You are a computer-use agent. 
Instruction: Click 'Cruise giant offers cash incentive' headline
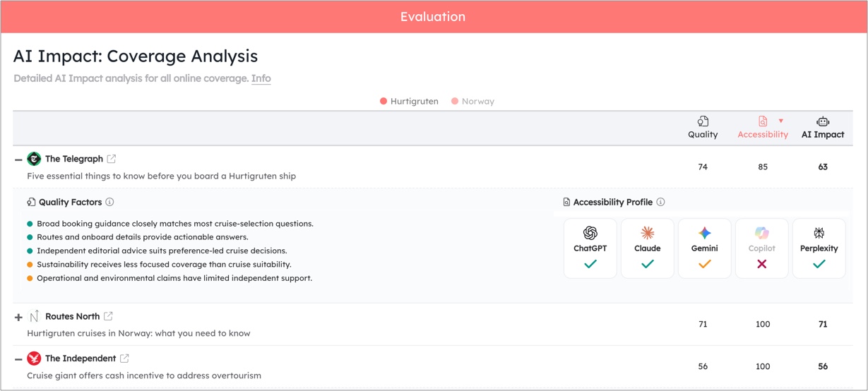click(144, 375)
